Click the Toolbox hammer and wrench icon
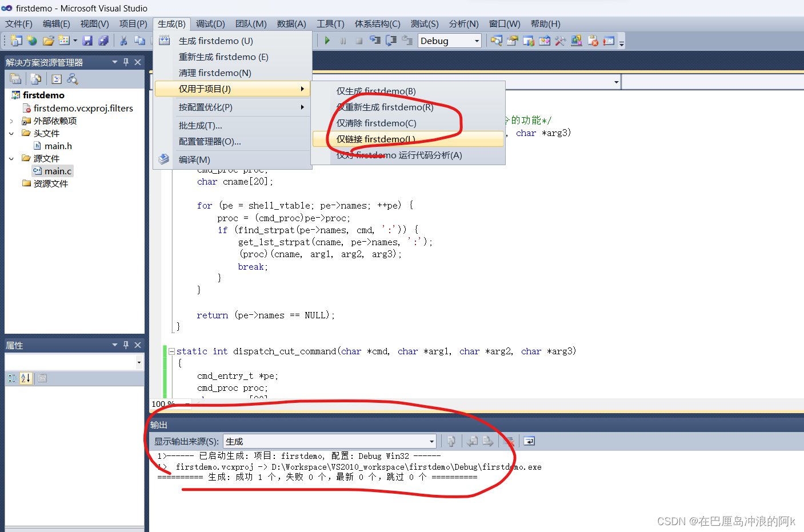This screenshot has width=804, height=532. [561, 41]
